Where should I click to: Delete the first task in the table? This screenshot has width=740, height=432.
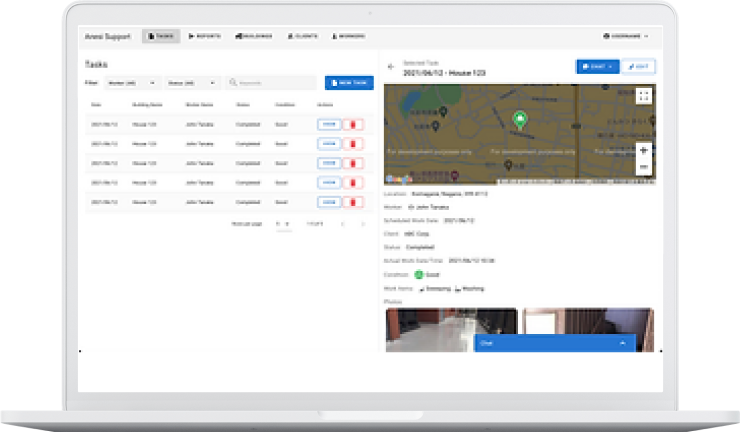click(x=353, y=125)
